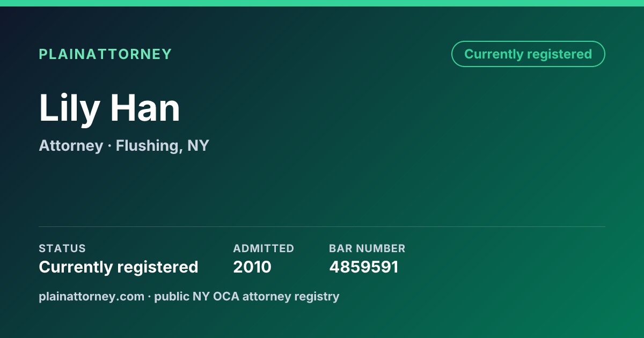Click the NY state abbreviation in subtitle
The height and width of the screenshot is (338, 644).
(198, 145)
